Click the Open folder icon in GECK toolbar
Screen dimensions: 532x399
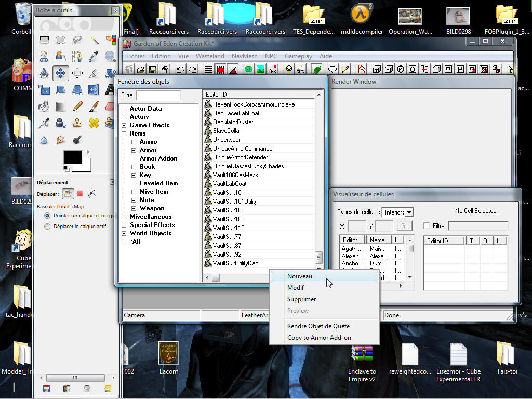[x=141, y=70]
